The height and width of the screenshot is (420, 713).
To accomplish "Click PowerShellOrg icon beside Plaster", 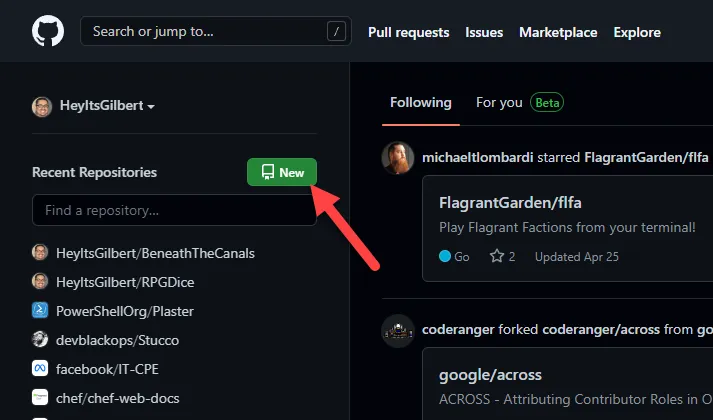I will (x=40, y=310).
